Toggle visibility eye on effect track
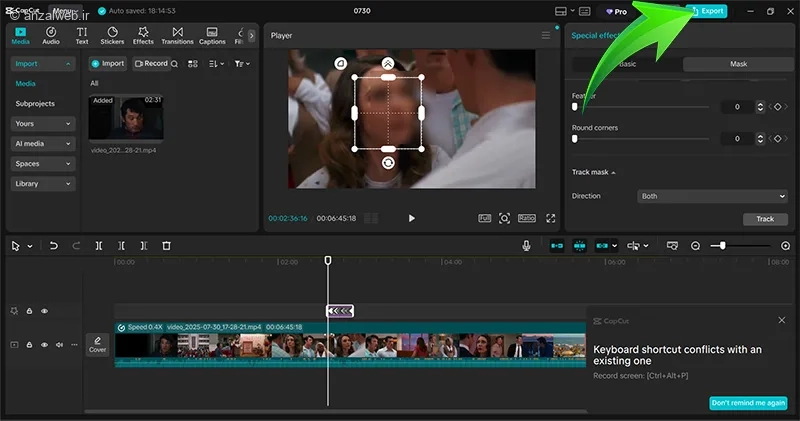800x421 pixels. (44, 311)
